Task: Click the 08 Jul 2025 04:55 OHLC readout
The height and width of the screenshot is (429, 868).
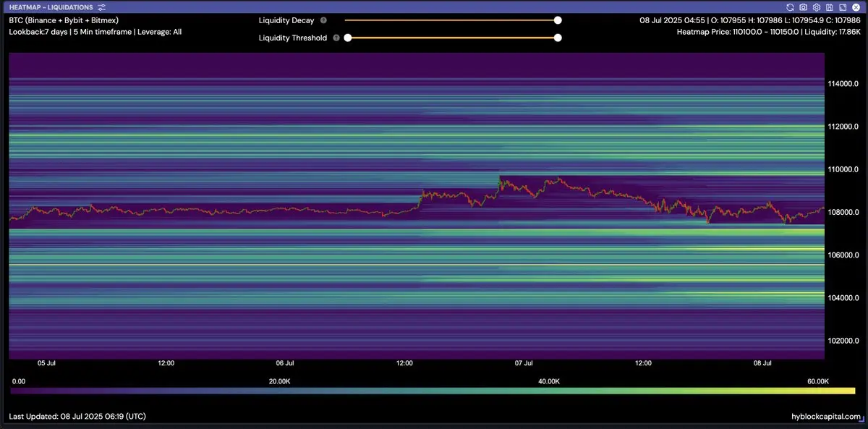Action: click(x=749, y=20)
